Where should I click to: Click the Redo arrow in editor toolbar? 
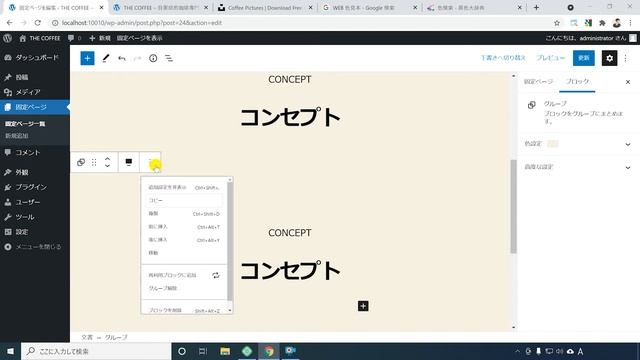pyautogui.click(x=138, y=58)
